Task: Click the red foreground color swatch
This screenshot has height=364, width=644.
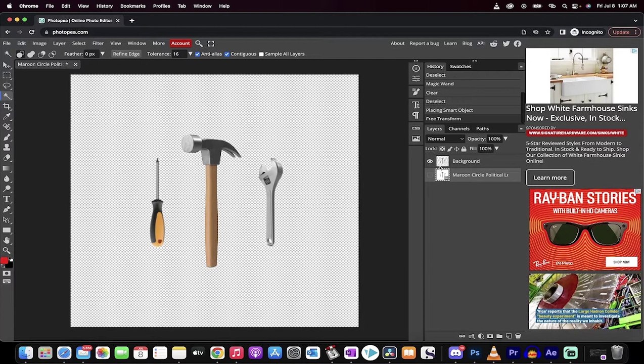Action: [4, 261]
